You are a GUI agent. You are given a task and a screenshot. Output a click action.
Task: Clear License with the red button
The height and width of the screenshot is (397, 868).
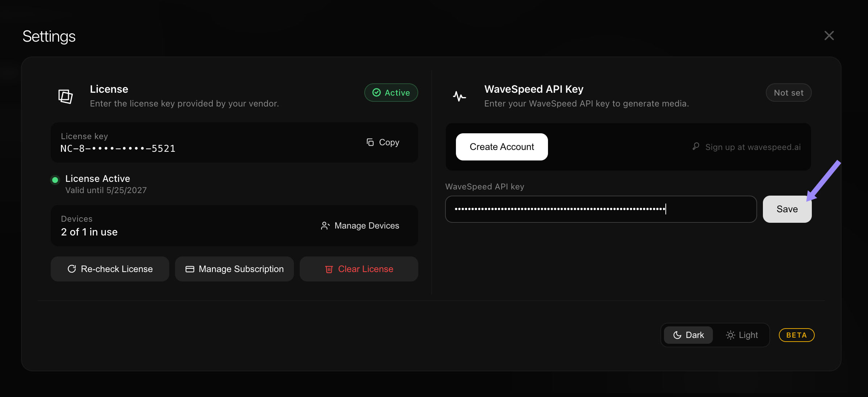359,269
